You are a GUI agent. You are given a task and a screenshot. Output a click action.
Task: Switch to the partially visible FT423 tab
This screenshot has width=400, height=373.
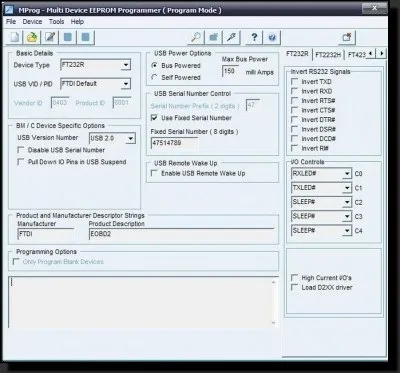tap(356, 55)
